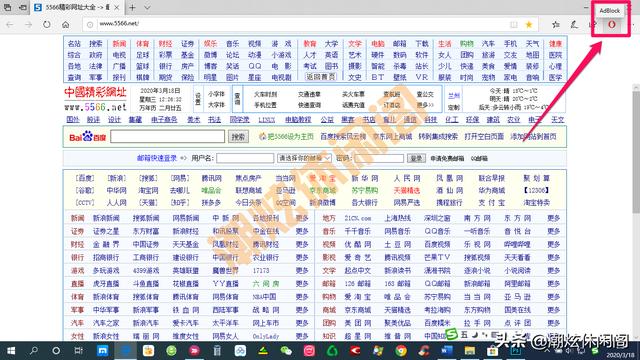Viewport: 640px width, 360px height.
Task: Open 快递查询 query link
Action: 309,105
